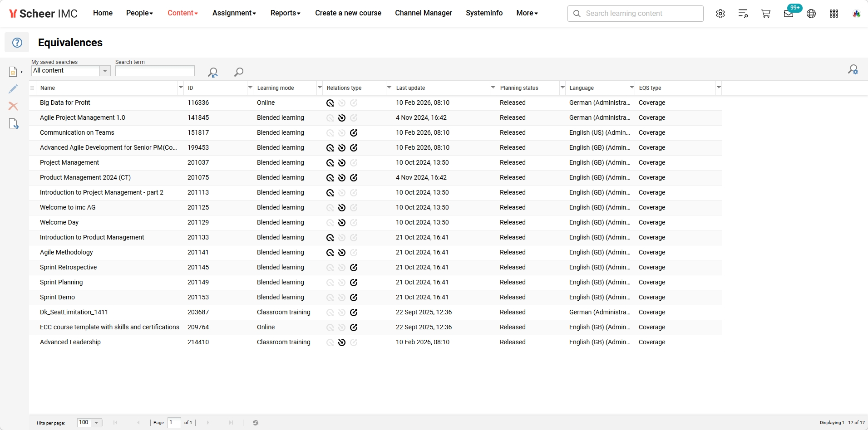Select the Project Management row

pos(375,163)
